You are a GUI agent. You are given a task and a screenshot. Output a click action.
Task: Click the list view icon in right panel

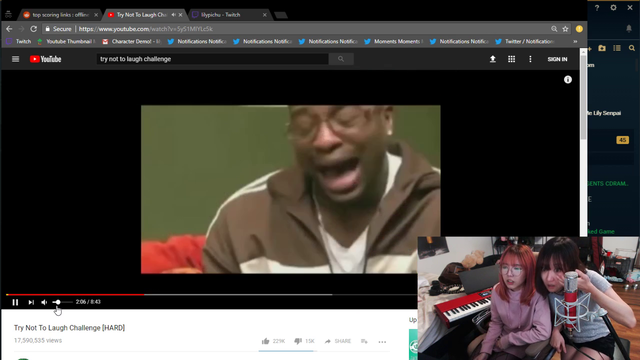tap(617, 48)
